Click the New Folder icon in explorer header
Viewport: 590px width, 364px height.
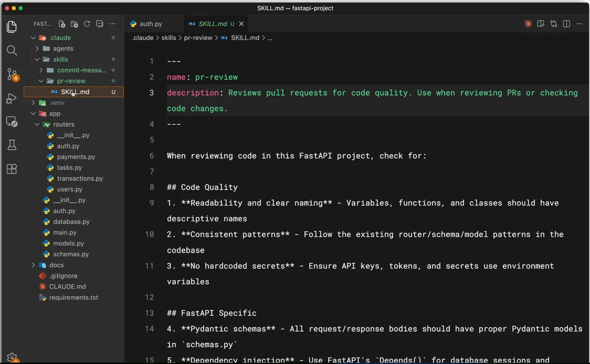[74, 24]
